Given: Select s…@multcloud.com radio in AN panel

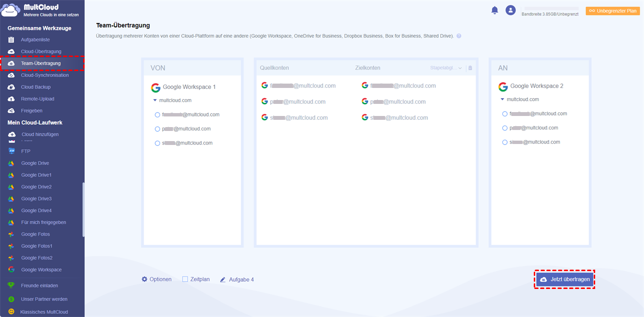Looking at the screenshot, I should (505, 142).
